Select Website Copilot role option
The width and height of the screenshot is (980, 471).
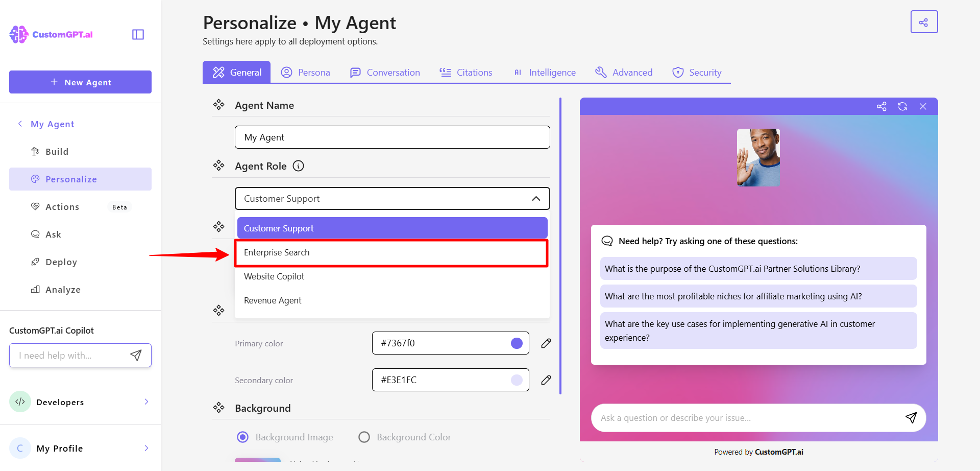(392, 276)
